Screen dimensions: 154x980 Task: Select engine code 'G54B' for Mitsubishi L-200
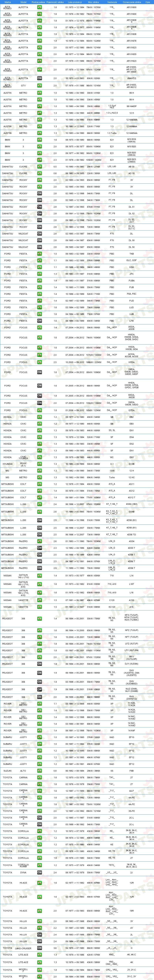[x=132, y=512]
